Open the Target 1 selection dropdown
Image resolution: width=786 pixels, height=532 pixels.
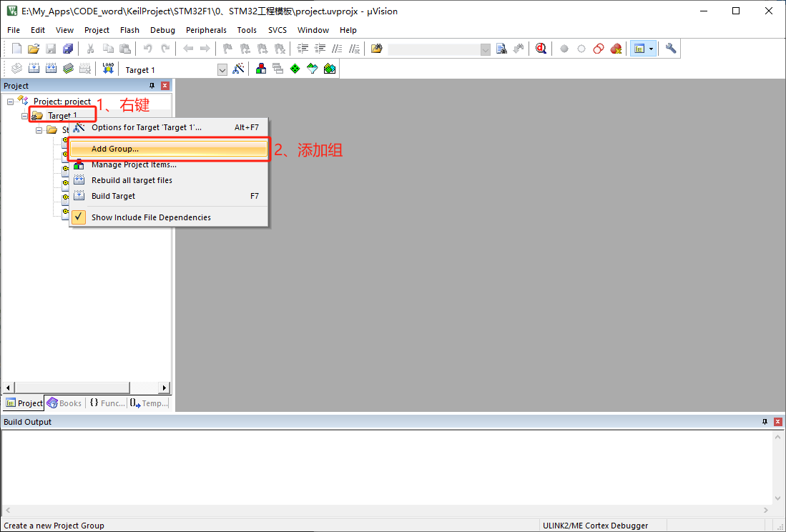[x=222, y=70]
